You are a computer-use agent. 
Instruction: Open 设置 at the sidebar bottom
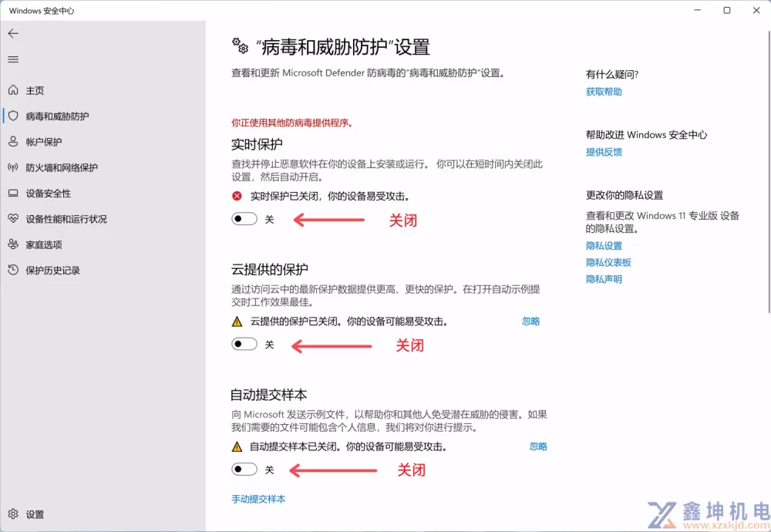point(103,514)
